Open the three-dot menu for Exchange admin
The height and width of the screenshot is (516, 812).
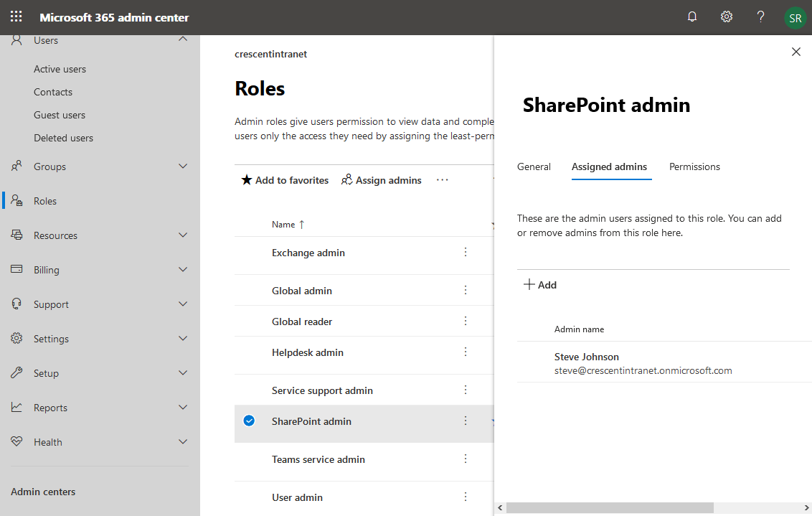[x=465, y=252]
